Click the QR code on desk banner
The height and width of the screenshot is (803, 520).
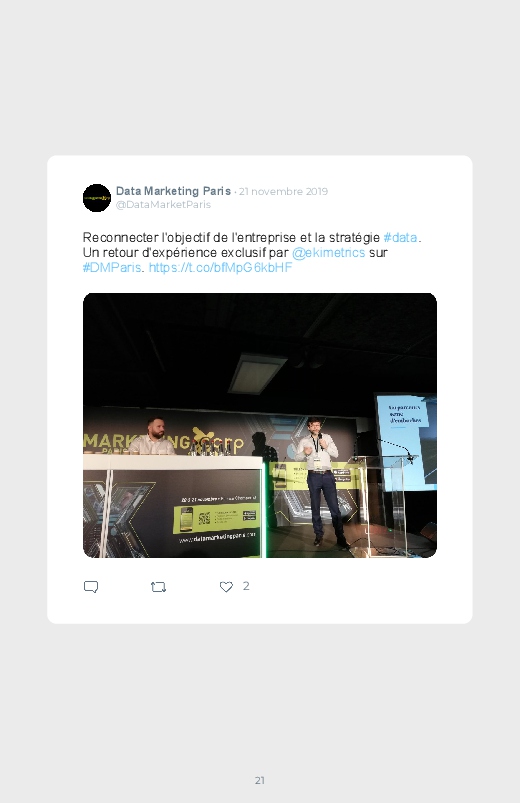[204, 518]
